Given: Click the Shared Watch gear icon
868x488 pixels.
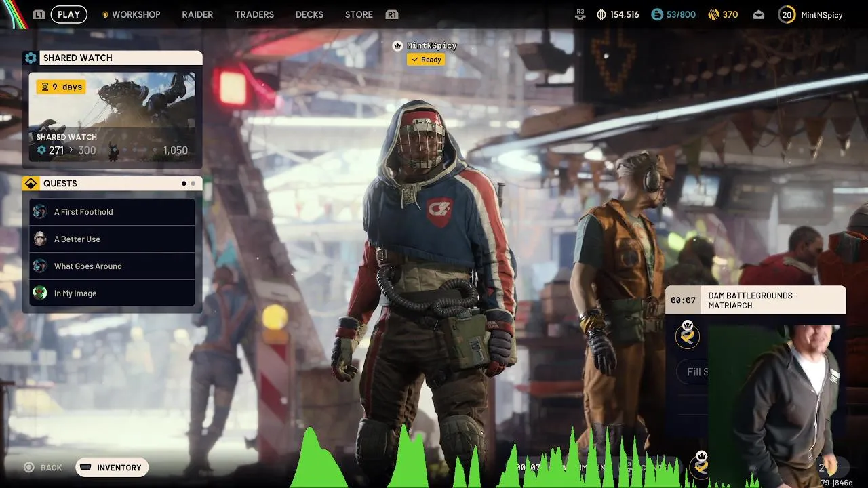Looking at the screenshot, I should pos(31,58).
